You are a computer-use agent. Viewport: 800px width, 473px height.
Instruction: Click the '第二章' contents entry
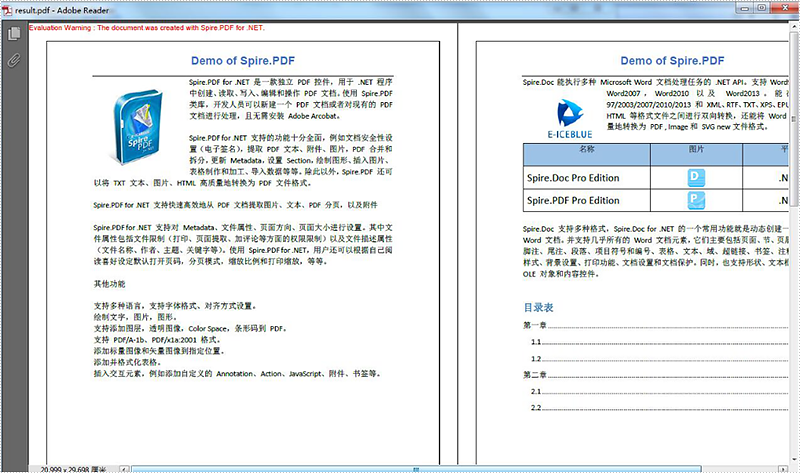pyautogui.click(x=656, y=375)
